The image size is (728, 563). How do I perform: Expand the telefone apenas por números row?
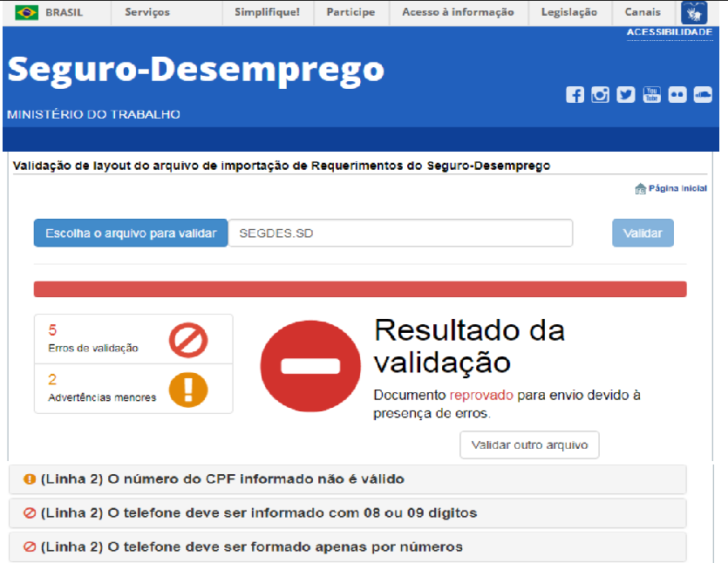[347, 547]
